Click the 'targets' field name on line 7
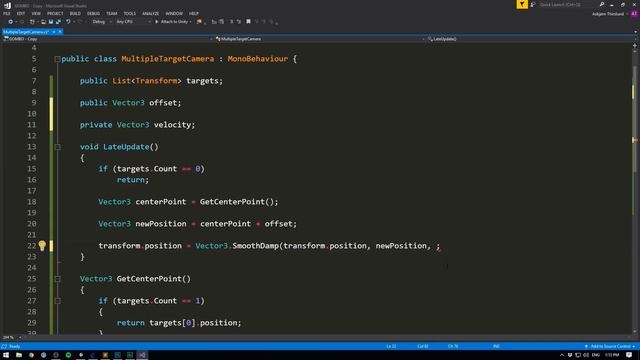640x360 pixels. 202,81
